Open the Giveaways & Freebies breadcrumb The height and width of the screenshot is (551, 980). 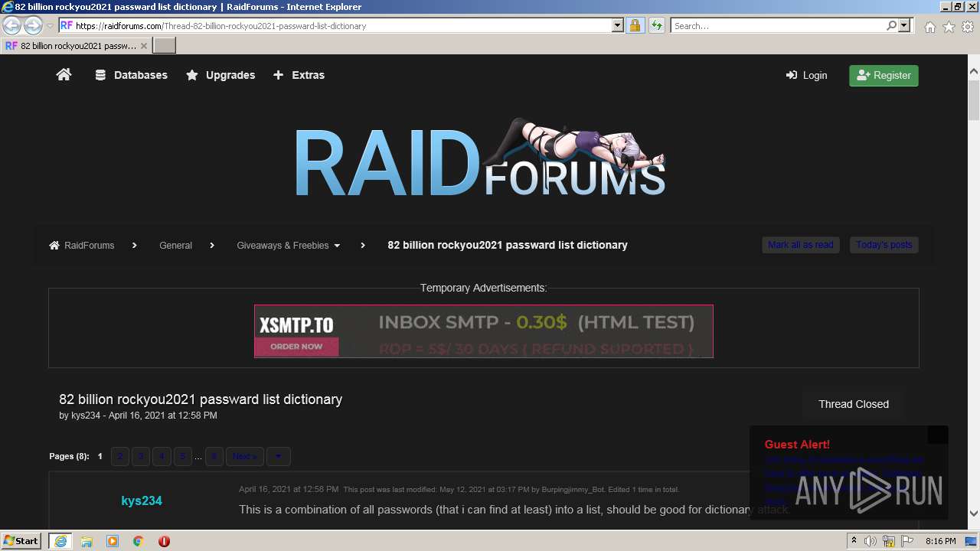click(283, 245)
